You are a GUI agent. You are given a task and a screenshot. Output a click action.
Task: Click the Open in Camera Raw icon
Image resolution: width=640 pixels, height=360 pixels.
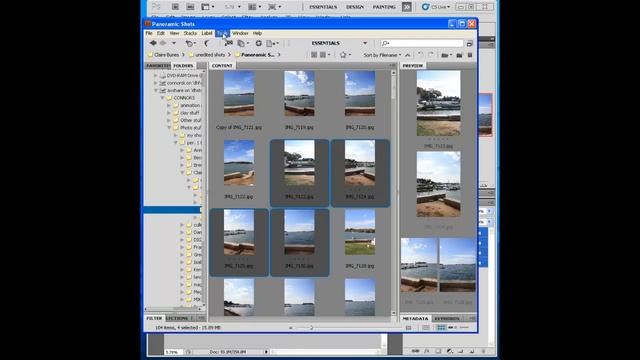[x=258, y=43]
